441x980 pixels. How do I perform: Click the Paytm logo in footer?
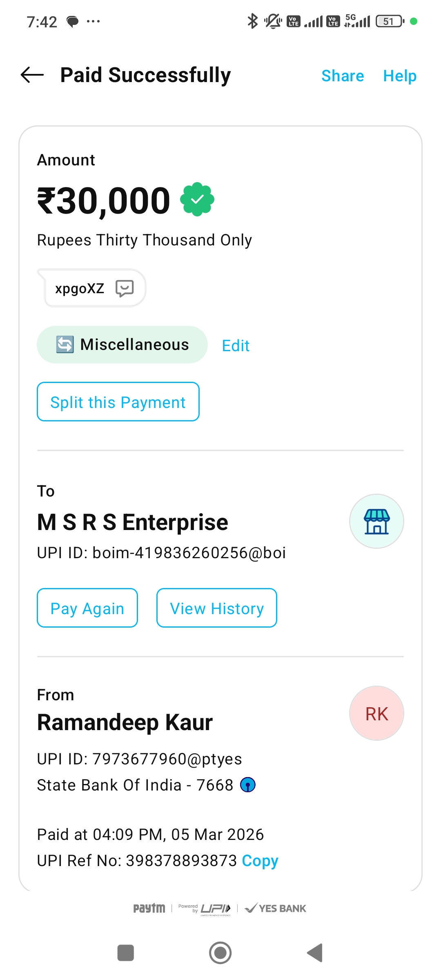(149, 908)
